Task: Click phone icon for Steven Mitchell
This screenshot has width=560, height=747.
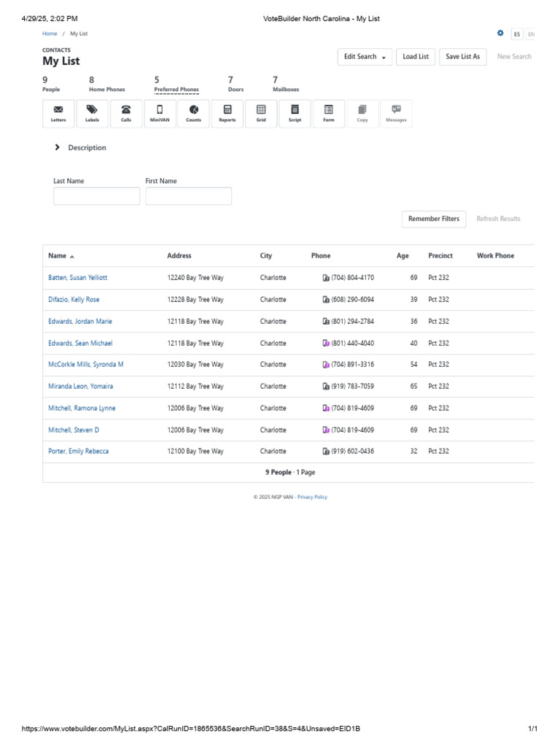Action: click(x=326, y=430)
